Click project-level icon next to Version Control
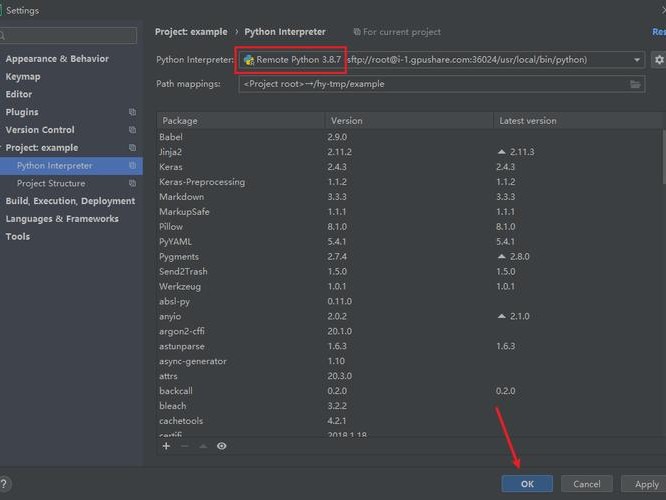Screen dimensions: 666x500 pos(133,130)
